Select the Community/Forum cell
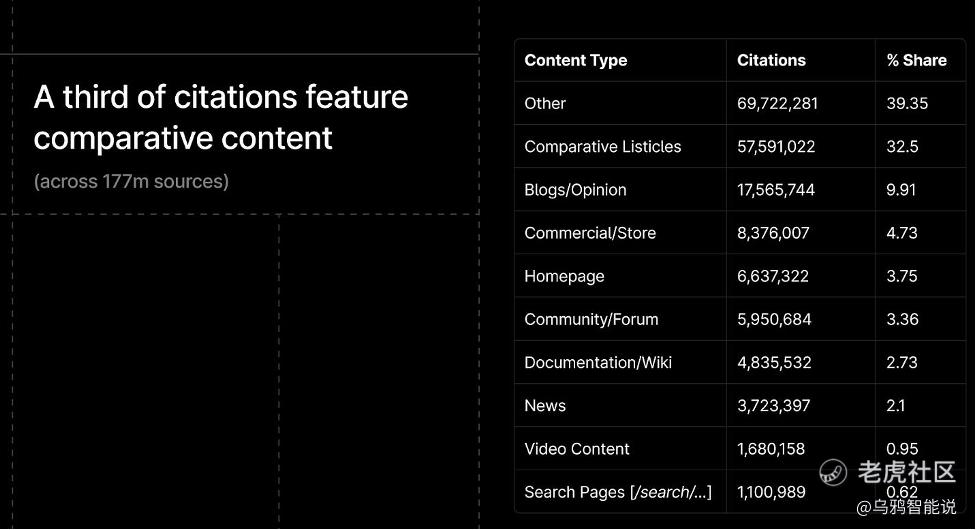 click(591, 319)
